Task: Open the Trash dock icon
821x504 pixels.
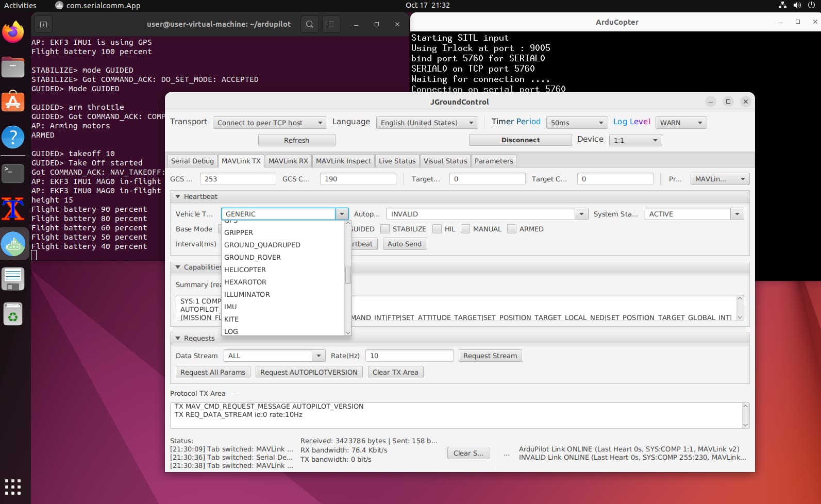Action: click(x=13, y=314)
